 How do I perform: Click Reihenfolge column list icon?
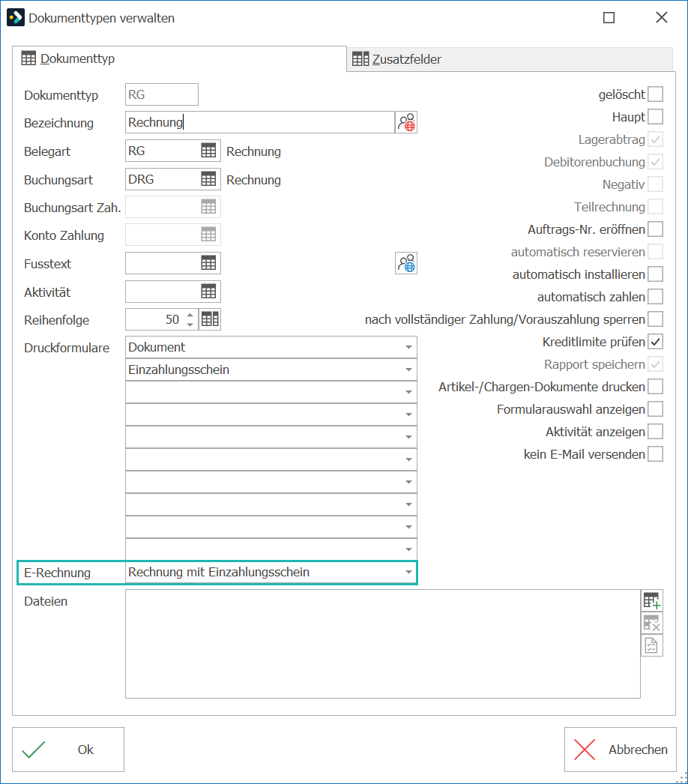coord(210,319)
